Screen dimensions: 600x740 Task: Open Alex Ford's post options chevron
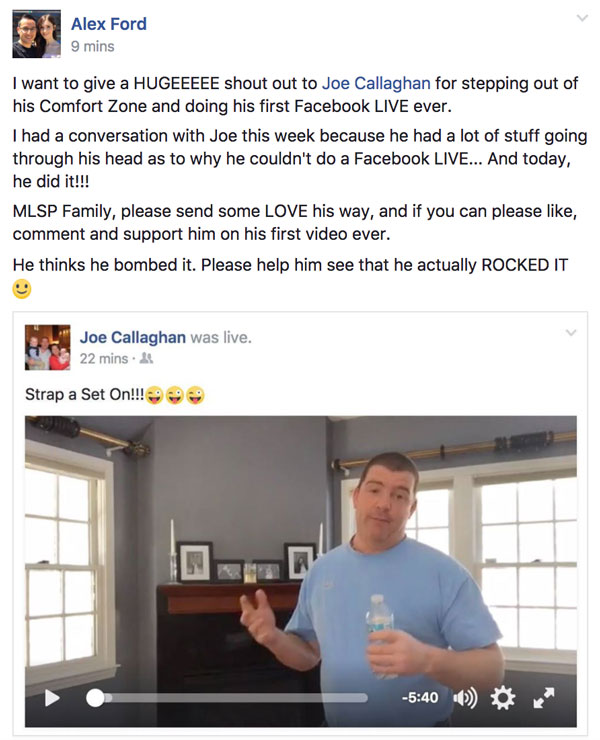[582, 18]
